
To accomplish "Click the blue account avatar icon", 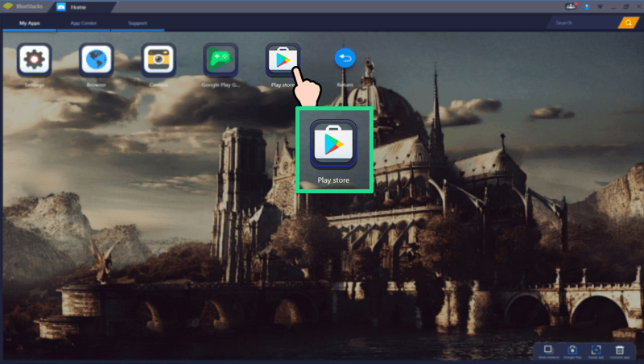I will point(587,6).
